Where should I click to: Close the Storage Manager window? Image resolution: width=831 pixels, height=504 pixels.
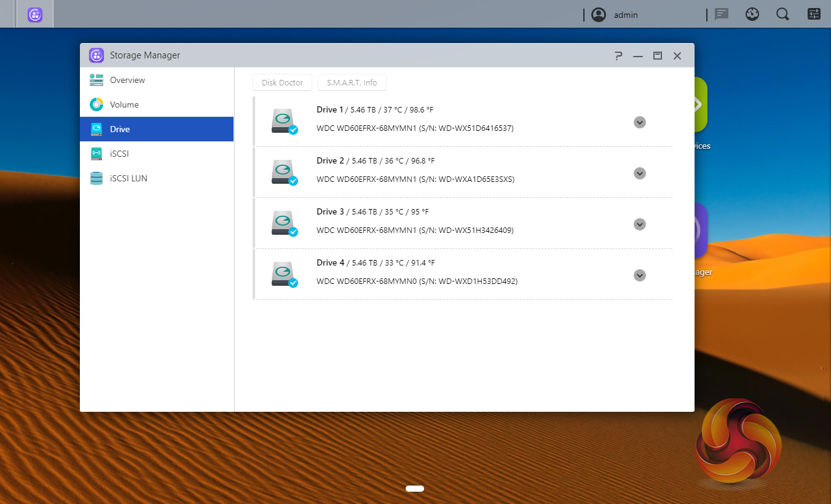[x=677, y=56]
